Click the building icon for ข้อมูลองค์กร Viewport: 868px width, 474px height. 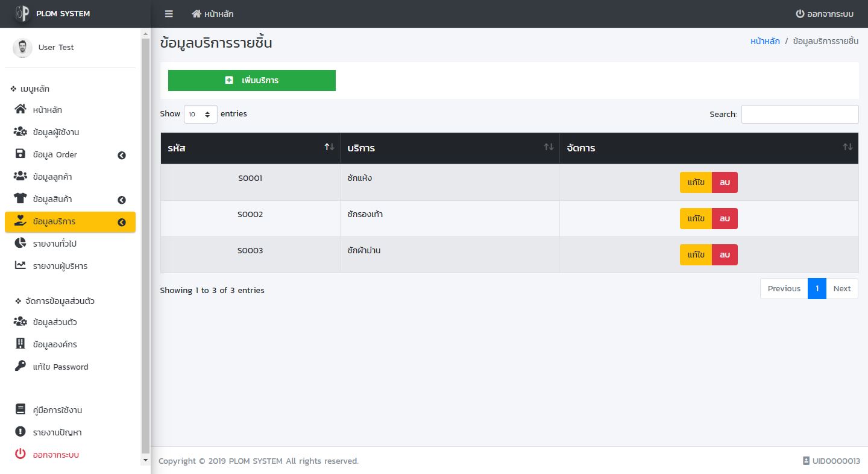pyautogui.click(x=20, y=344)
